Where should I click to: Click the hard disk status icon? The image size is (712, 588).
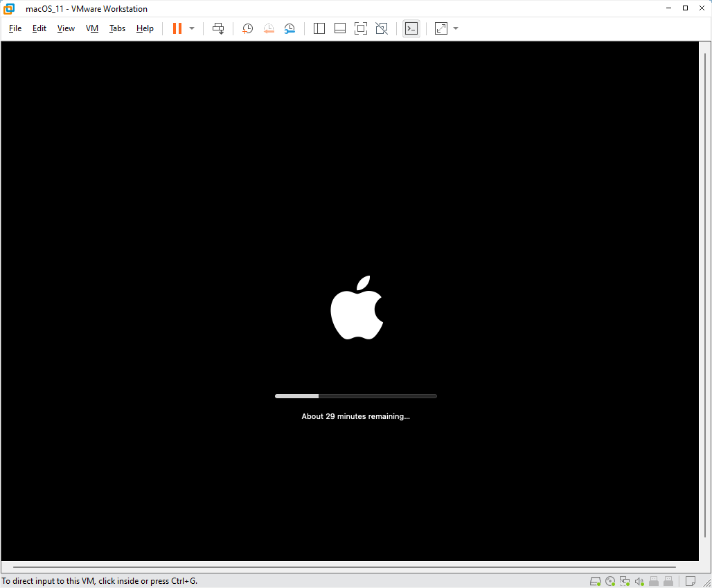coord(596,581)
